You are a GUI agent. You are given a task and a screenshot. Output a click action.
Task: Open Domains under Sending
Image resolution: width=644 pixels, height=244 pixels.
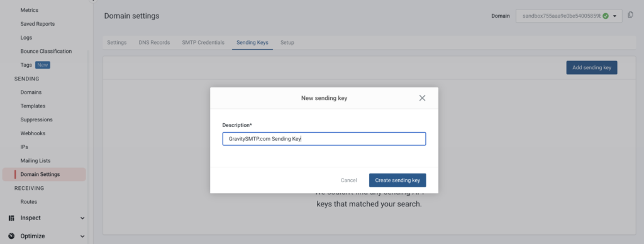tap(31, 92)
